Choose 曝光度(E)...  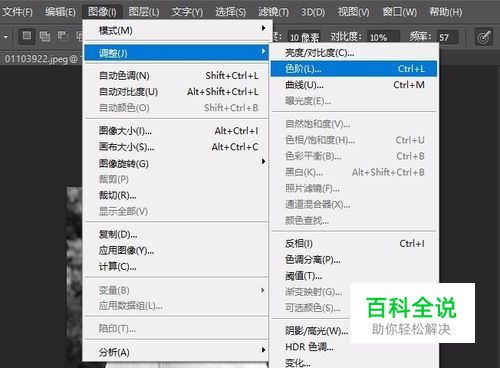tap(354, 101)
